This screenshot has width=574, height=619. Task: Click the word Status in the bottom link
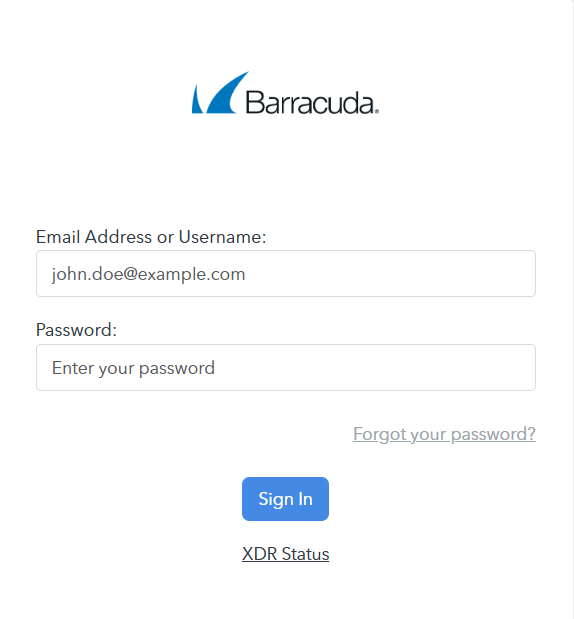[x=305, y=554]
